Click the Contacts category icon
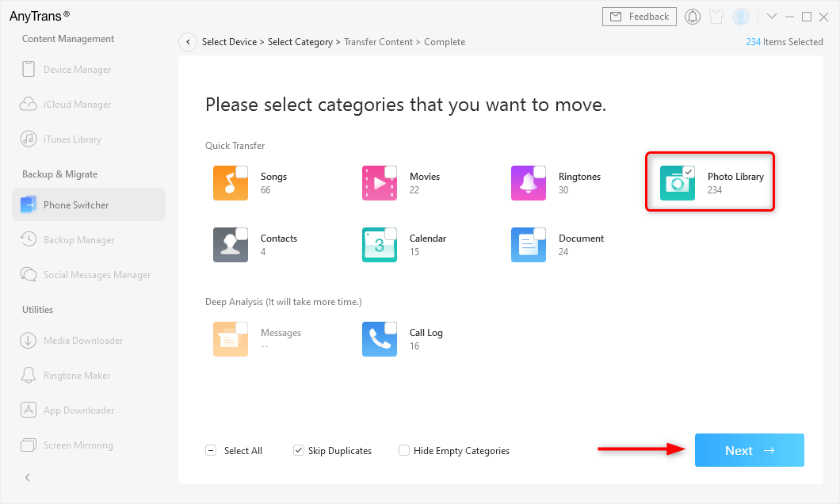 point(231,245)
